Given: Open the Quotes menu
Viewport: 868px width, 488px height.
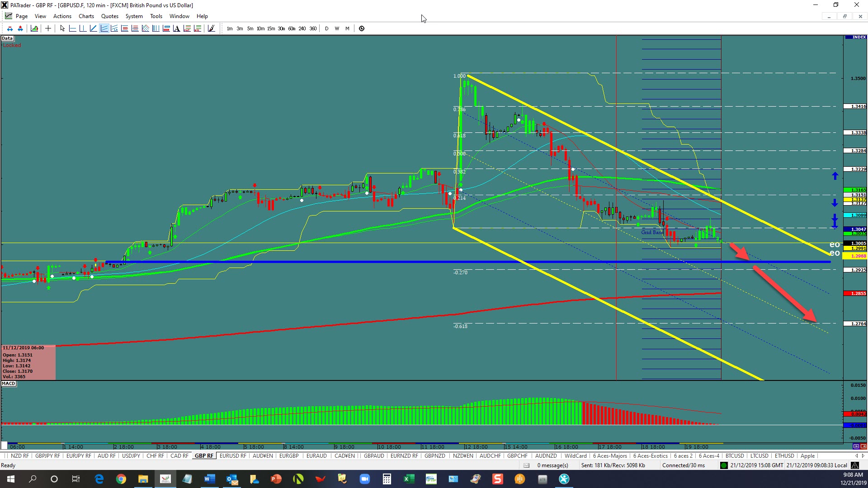Looking at the screenshot, I should pyautogui.click(x=109, y=16).
